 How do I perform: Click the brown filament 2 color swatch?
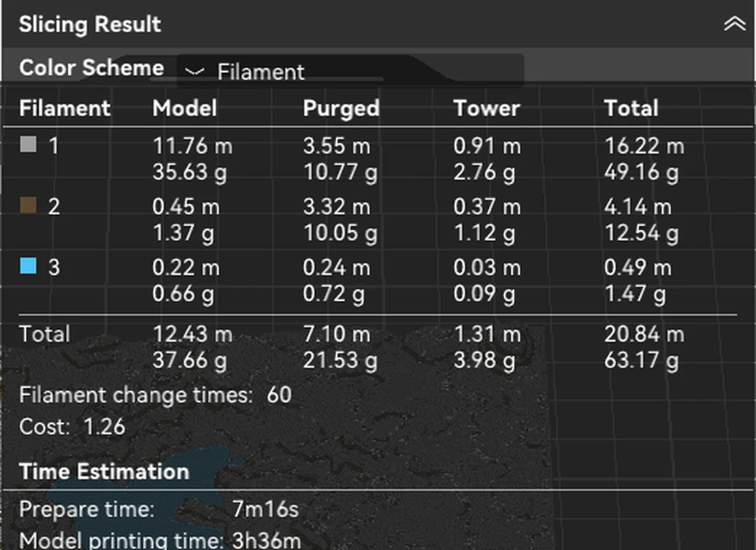(28, 205)
